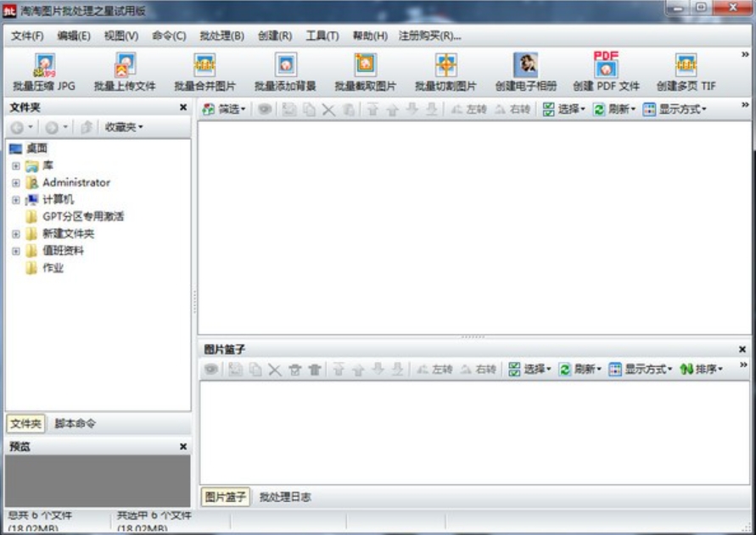This screenshot has height=535, width=756.
Task: Click the eye preview icon in basket toolbar
Action: (210, 369)
